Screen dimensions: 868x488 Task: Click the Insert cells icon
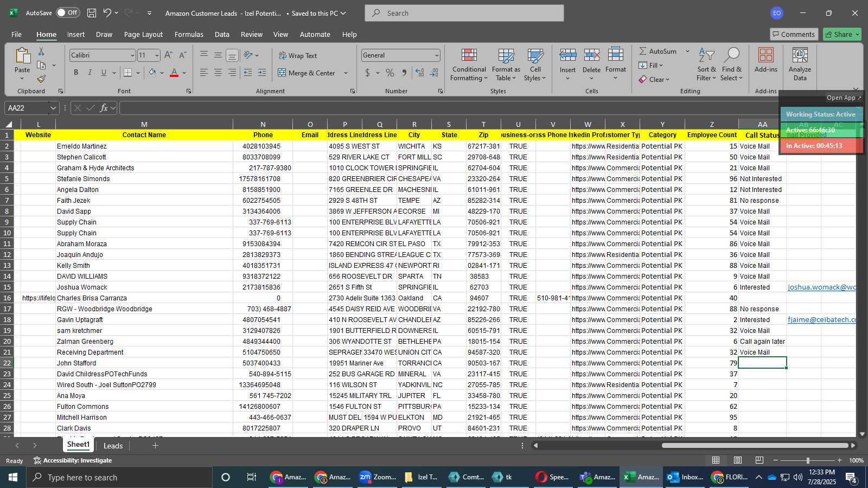click(x=567, y=55)
